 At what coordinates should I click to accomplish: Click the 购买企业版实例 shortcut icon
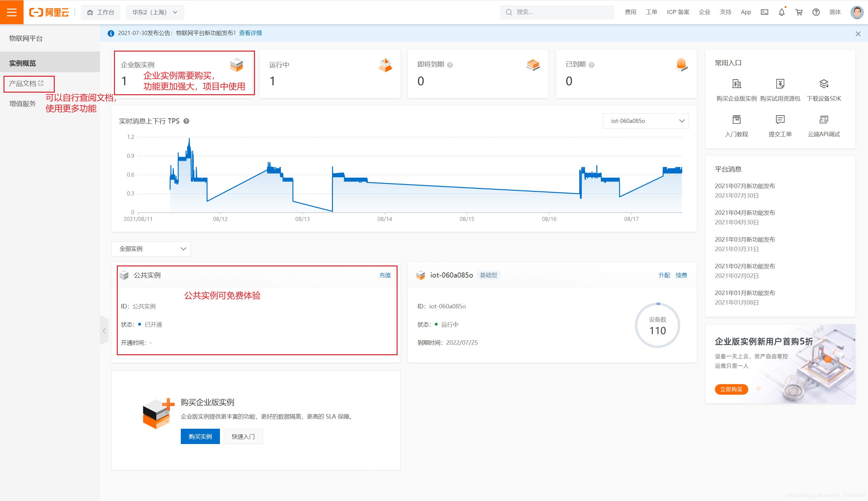coord(736,84)
